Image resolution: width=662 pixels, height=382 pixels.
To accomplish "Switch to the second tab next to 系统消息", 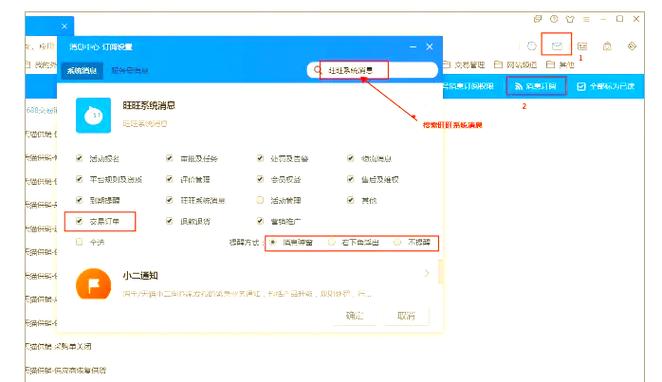I will (x=130, y=70).
